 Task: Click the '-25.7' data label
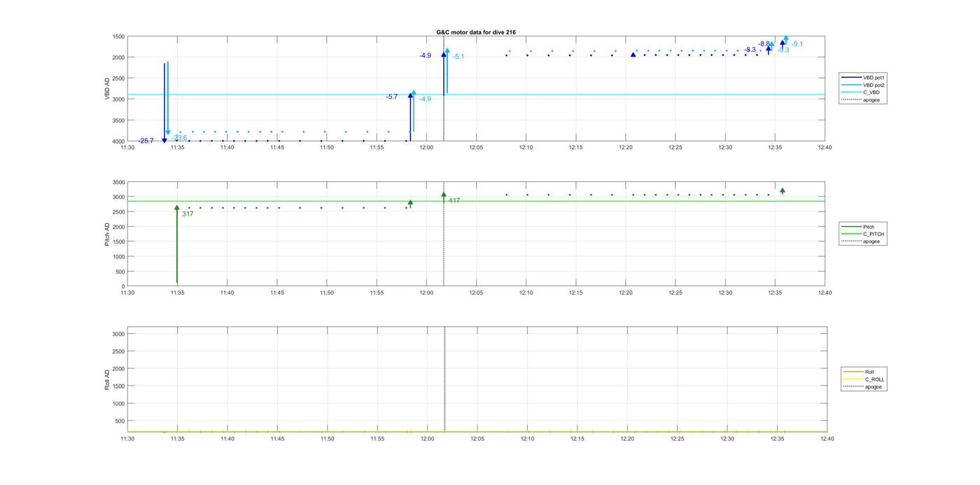click(146, 141)
